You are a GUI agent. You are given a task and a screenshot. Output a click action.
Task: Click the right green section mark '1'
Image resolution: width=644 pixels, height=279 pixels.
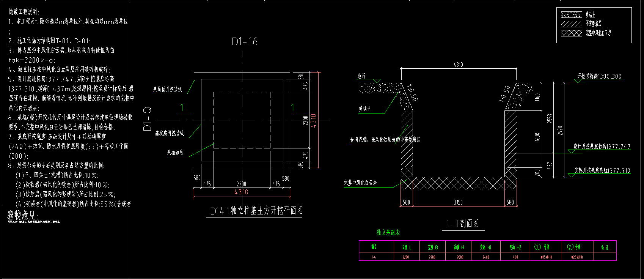pos(293,108)
